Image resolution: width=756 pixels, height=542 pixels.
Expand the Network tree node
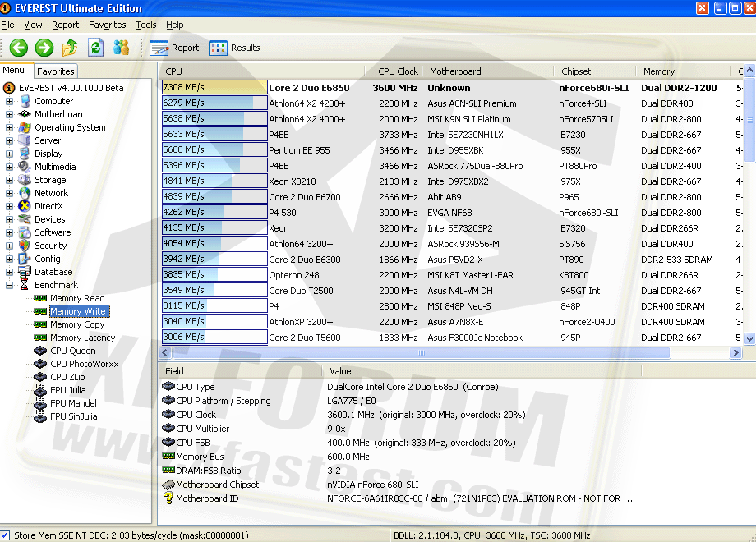(x=9, y=193)
